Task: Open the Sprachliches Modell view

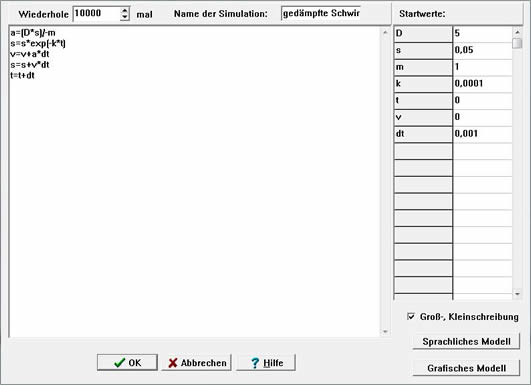Action: (466, 341)
